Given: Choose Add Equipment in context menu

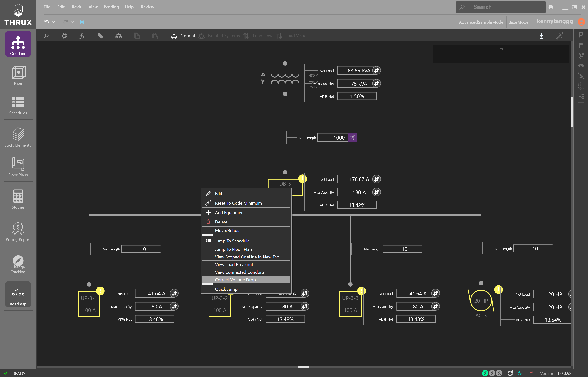Looking at the screenshot, I should [246, 212].
